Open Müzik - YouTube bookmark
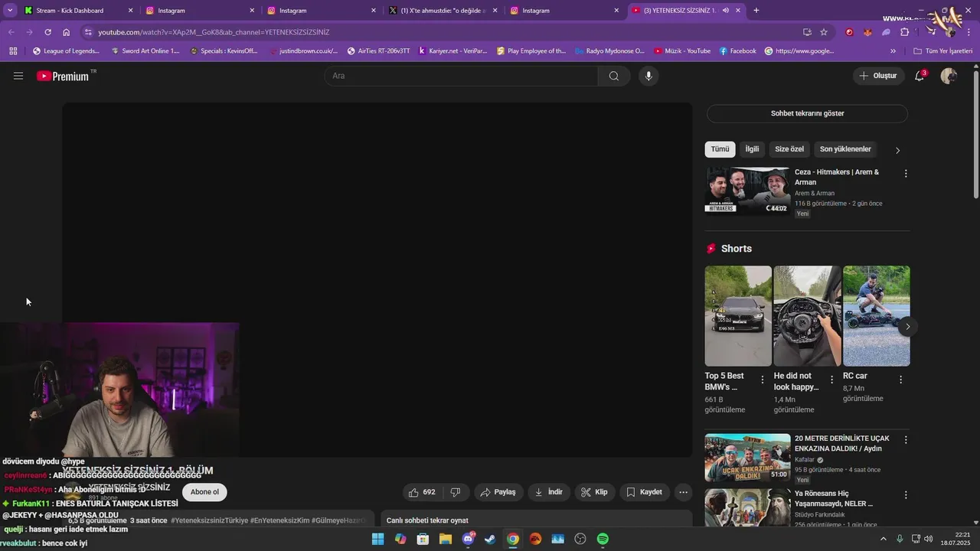The image size is (980, 551). point(682,51)
